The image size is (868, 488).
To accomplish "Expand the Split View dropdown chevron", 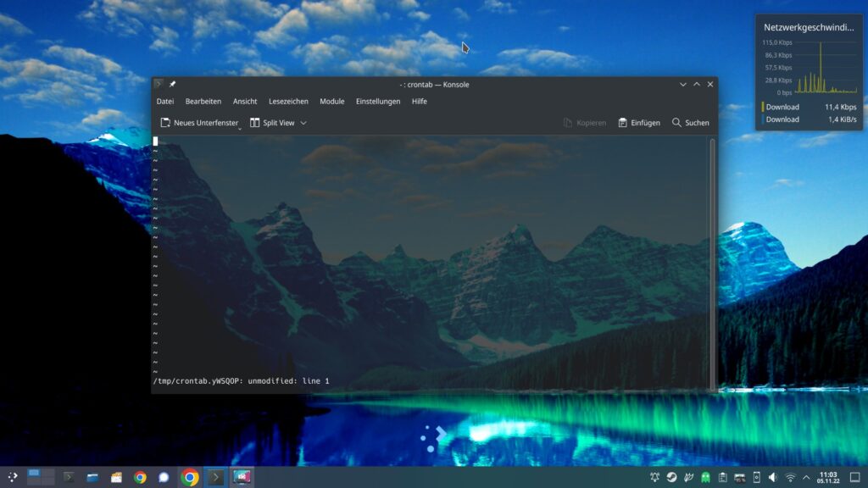I will pyautogui.click(x=303, y=123).
